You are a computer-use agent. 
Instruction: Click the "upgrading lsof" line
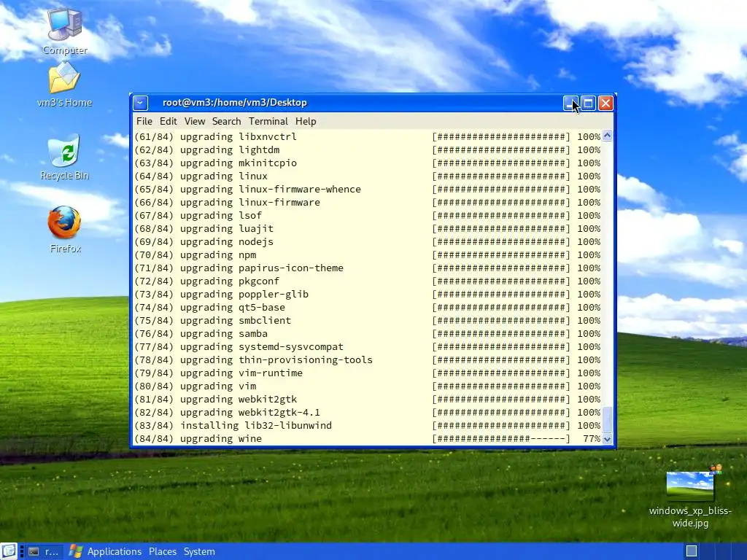coord(368,216)
